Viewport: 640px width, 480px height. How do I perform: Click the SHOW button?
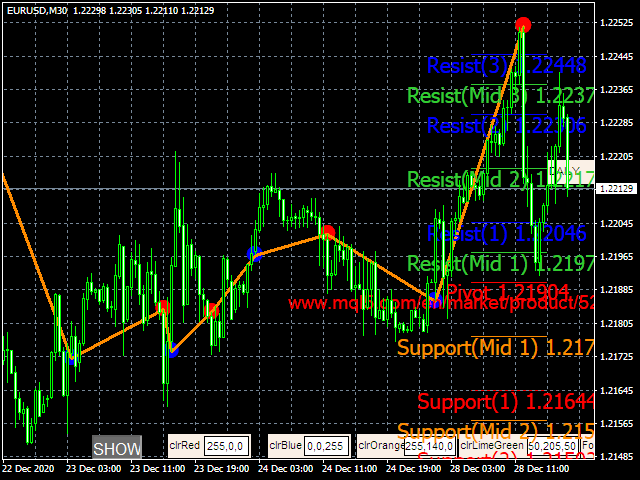(x=117, y=447)
